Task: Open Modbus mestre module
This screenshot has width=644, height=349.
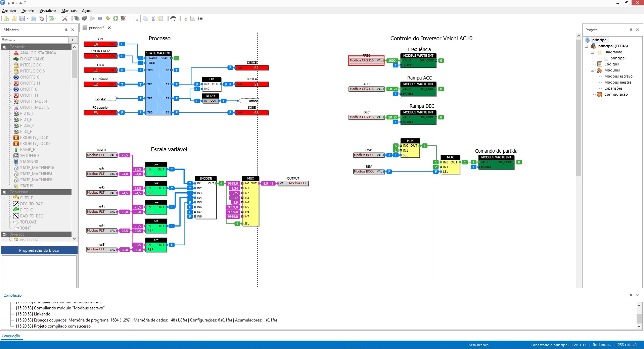Action: click(617, 82)
